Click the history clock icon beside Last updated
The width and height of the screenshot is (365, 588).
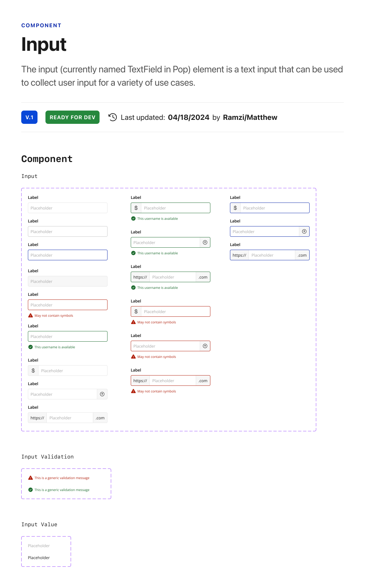coord(113,117)
